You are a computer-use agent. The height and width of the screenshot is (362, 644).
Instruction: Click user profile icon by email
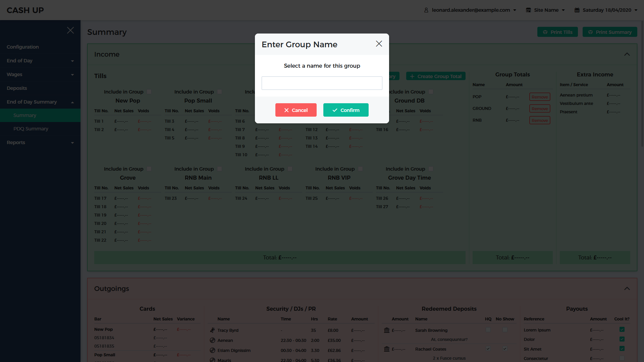[x=426, y=10]
